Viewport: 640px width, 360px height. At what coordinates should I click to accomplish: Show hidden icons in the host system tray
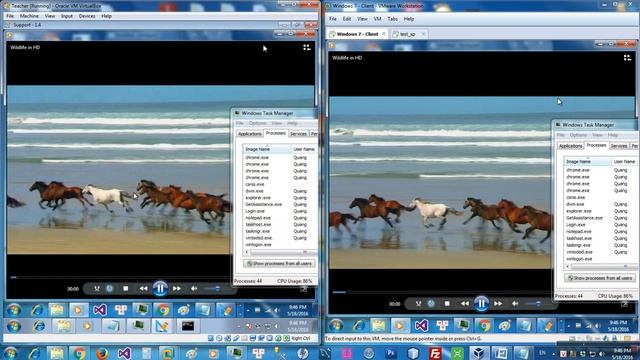coord(554,353)
